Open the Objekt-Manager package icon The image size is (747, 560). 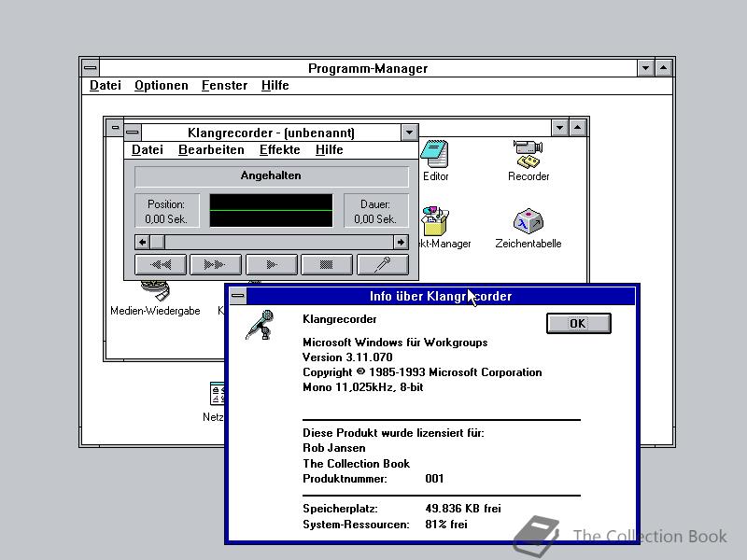click(x=434, y=221)
